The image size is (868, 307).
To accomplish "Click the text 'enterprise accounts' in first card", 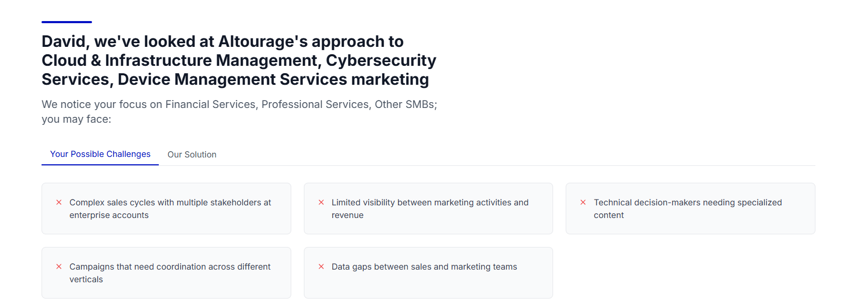I will click(109, 215).
